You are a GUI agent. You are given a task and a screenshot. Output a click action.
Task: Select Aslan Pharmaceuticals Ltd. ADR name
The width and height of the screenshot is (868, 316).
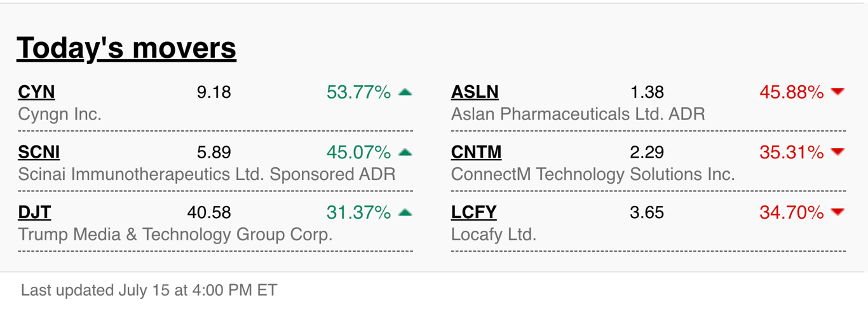[578, 114]
